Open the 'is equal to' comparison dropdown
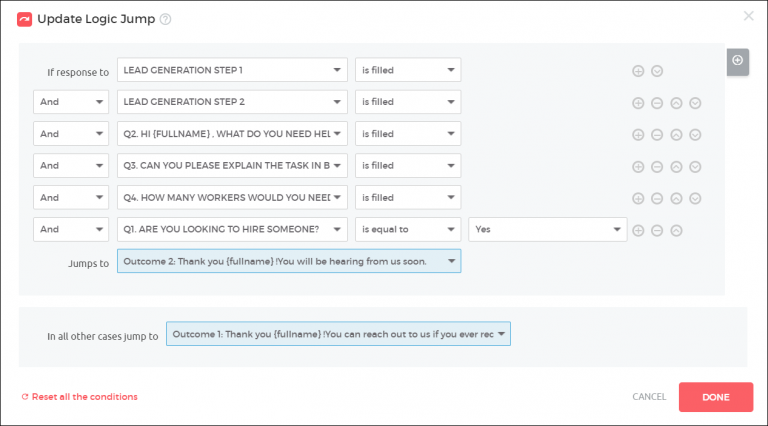This screenshot has width=768, height=426. pyautogui.click(x=408, y=230)
